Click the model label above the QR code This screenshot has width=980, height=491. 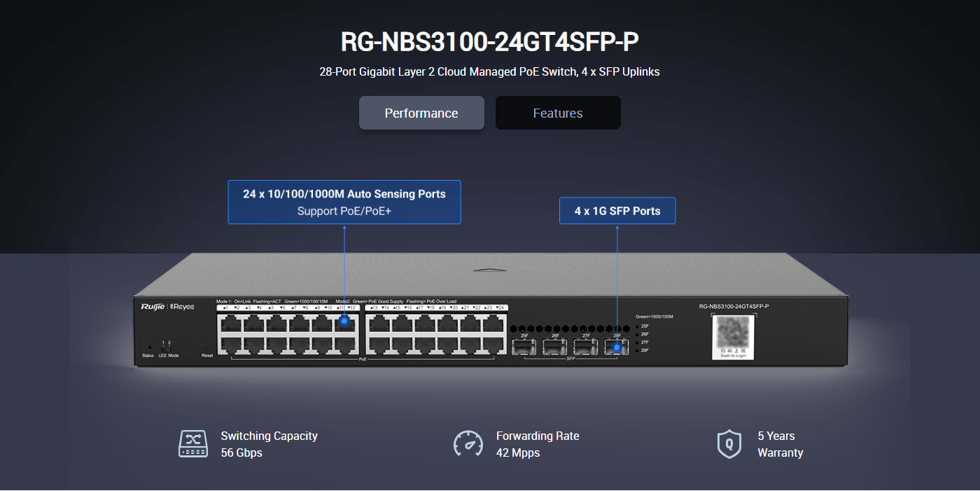(734, 306)
